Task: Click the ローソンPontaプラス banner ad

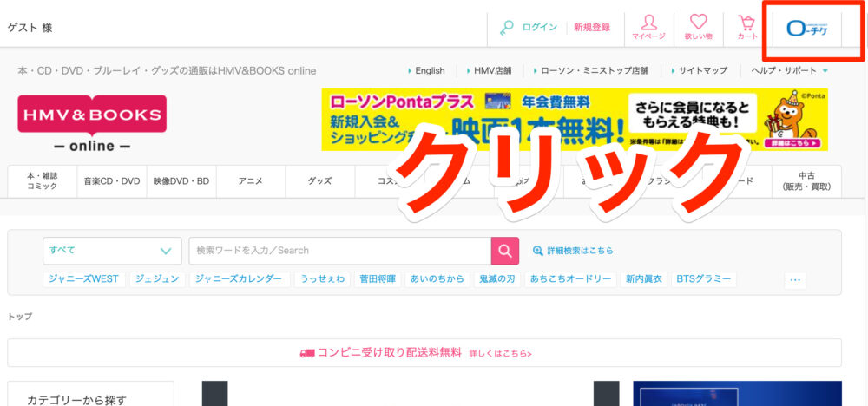Action: click(x=575, y=120)
